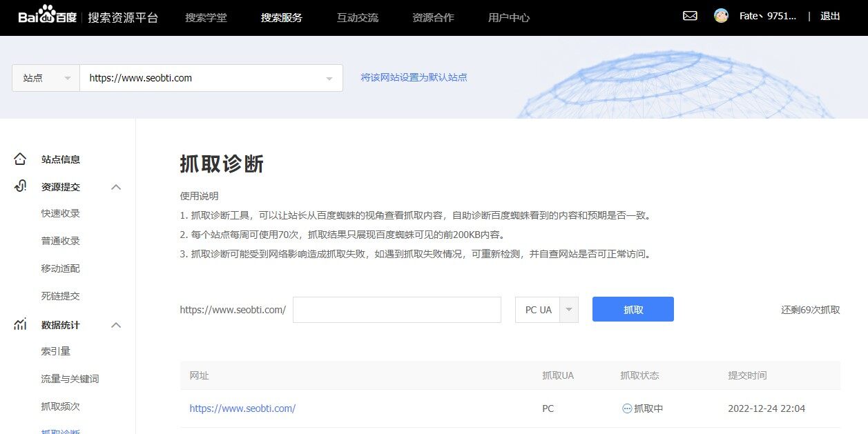Open the https://www.seobti.com/ result link
This screenshot has width=868, height=434.
point(243,408)
